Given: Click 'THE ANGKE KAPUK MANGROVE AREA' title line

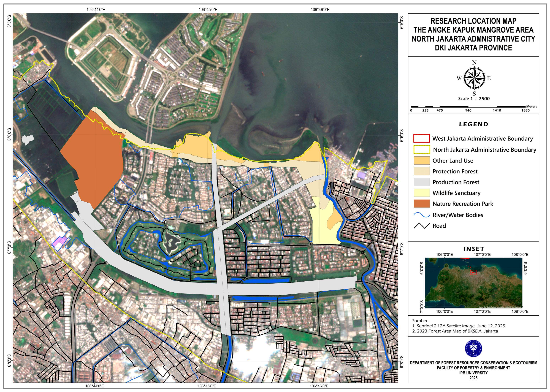Looking at the screenshot, I should (473, 30).
